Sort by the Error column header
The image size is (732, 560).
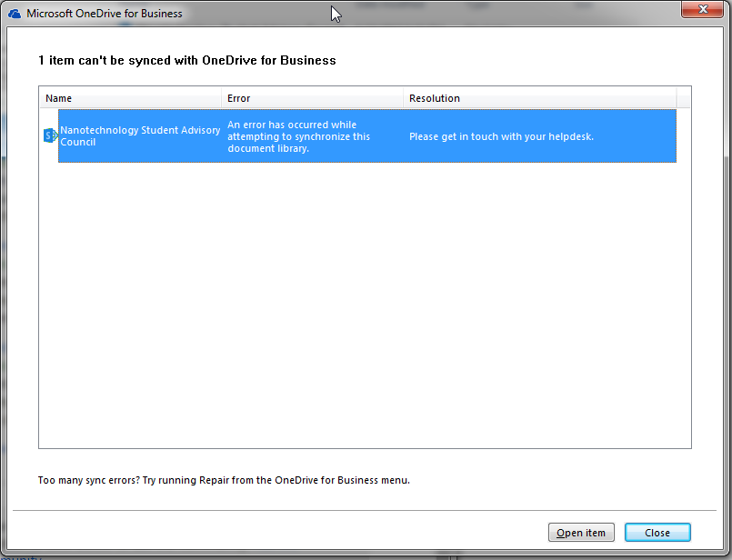pyautogui.click(x=312, y=98)
